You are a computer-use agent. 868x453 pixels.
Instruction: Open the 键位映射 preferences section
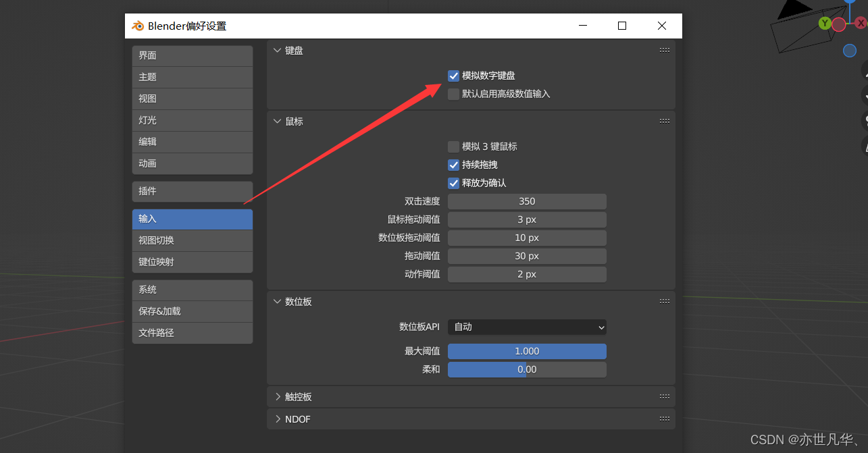point(193,262)
